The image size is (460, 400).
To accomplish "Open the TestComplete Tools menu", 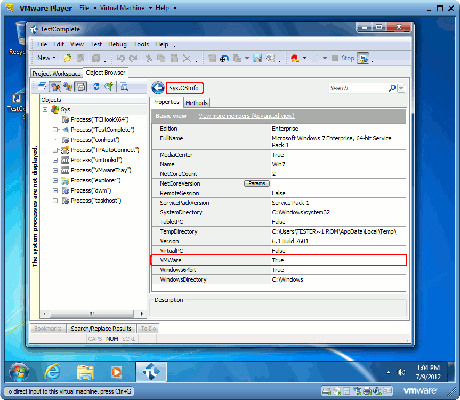I will pos(141,44).
